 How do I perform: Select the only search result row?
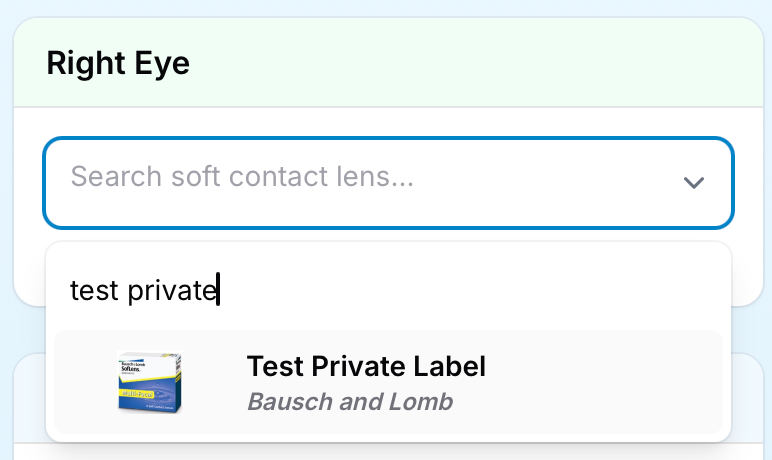click(x=388, y=383)
